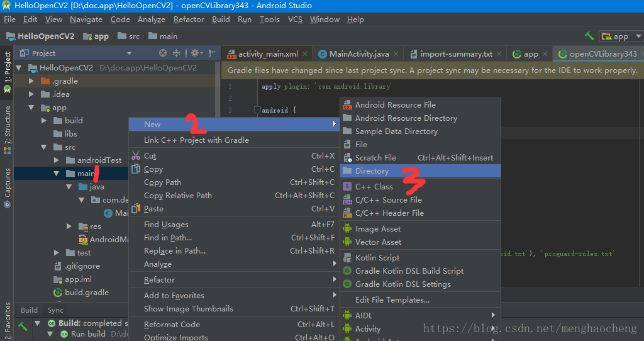Expand the res folder
Image resolution: width=644 pixels, height=341 pixels.
[x=69, y=226]
